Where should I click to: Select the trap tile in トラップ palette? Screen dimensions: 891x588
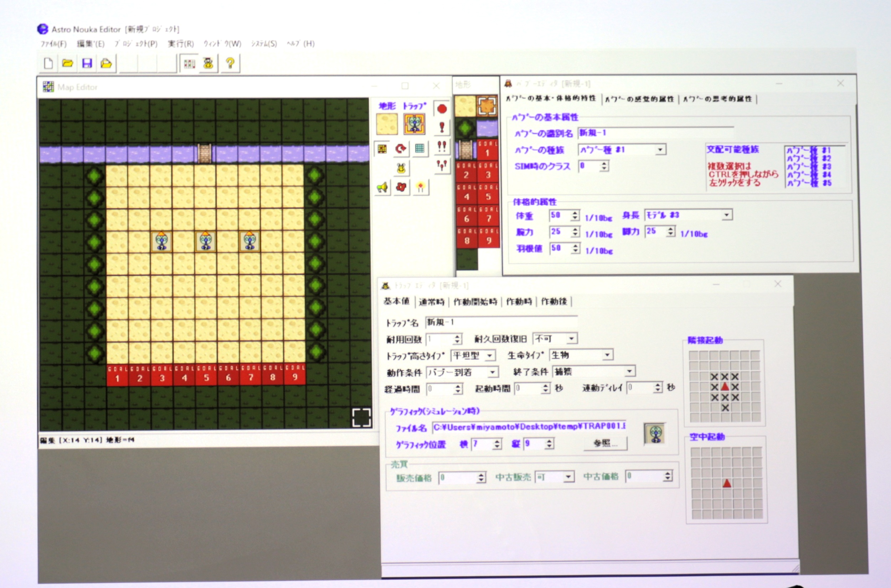tap(414, 124)
